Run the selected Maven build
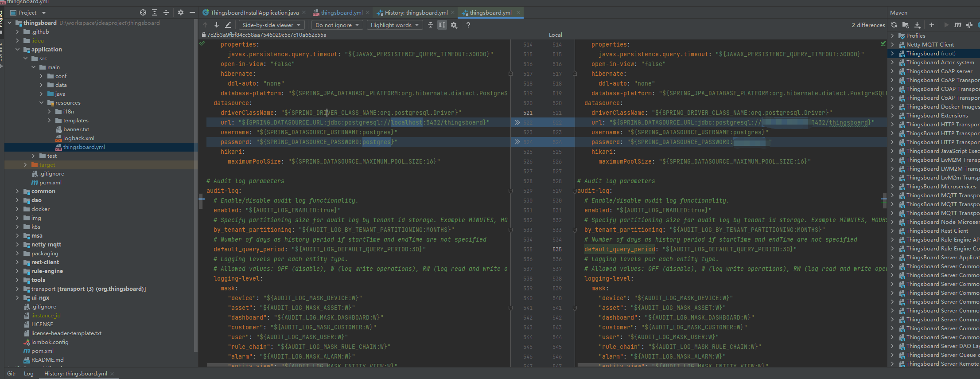The width and height of the screenshot is (980, 379). [946, 25]
